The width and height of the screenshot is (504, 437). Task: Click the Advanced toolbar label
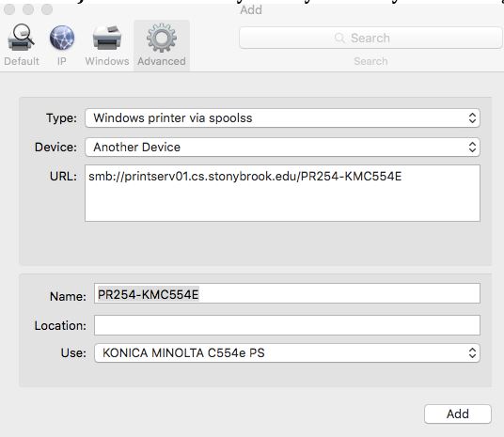[x=162, y=61]
